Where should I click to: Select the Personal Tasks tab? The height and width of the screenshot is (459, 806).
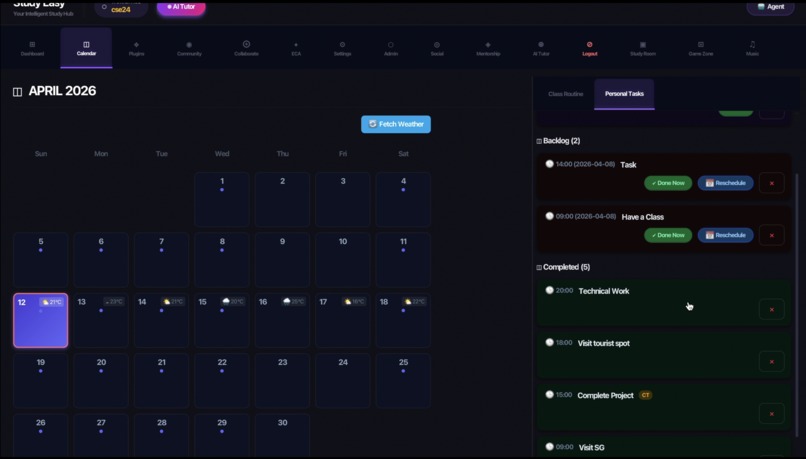pyautogui.click(x=624, y=94)
